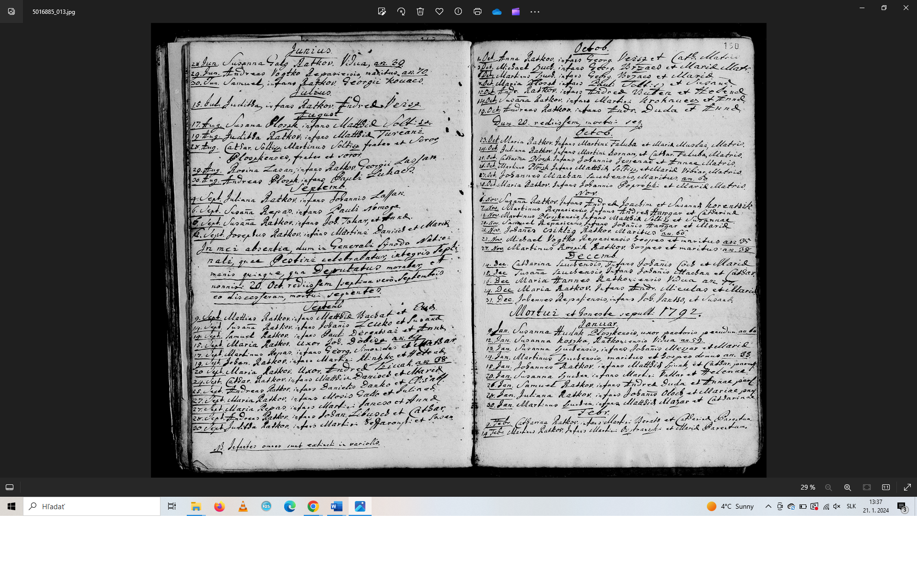Image resolution: width=917 pixels, height=588 pixels.
Task: Click the Print icon
Action: tap(478, 11)
